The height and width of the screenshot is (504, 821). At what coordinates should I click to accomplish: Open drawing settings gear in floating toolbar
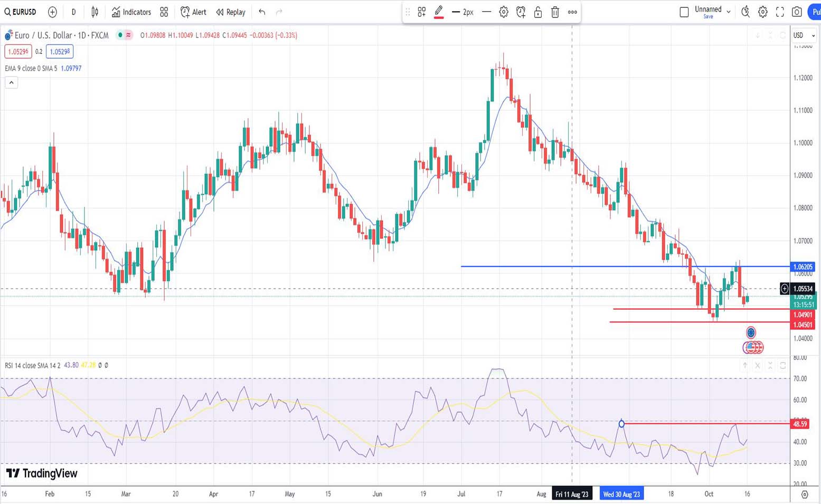click(x=504, y=12)
